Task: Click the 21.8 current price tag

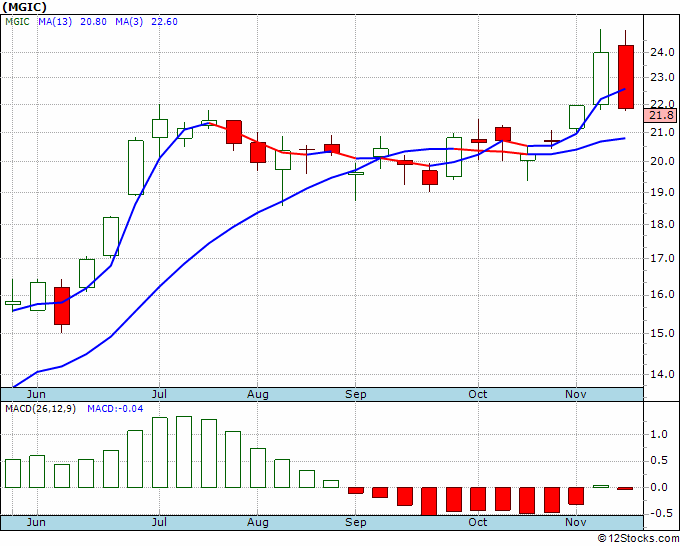Action: tap(660, 115)
